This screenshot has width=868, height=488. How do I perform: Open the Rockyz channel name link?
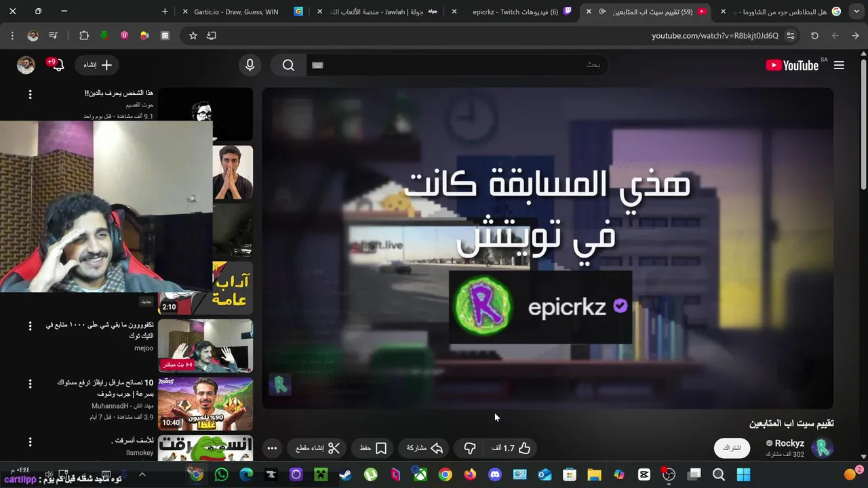tap(789, 443)
